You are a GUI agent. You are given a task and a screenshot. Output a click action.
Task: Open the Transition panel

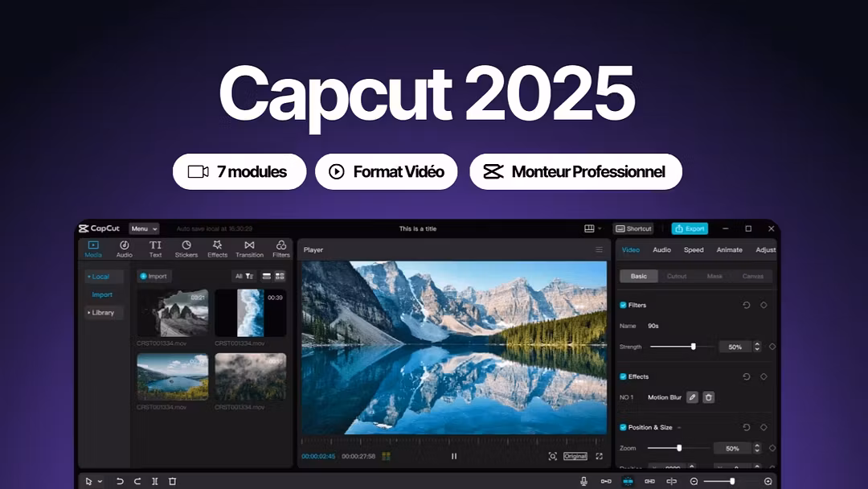point(249,249)
